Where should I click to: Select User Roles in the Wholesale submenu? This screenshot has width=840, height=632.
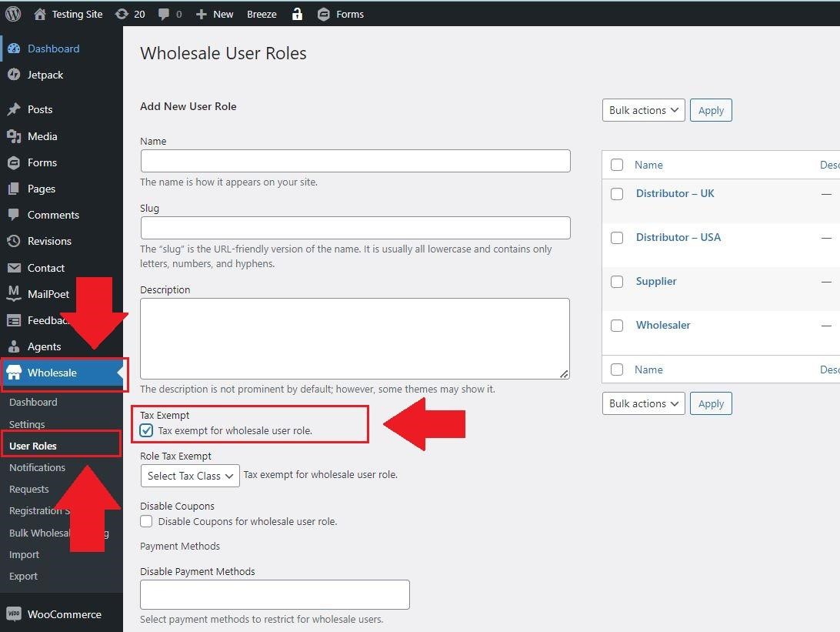[33, 446]
